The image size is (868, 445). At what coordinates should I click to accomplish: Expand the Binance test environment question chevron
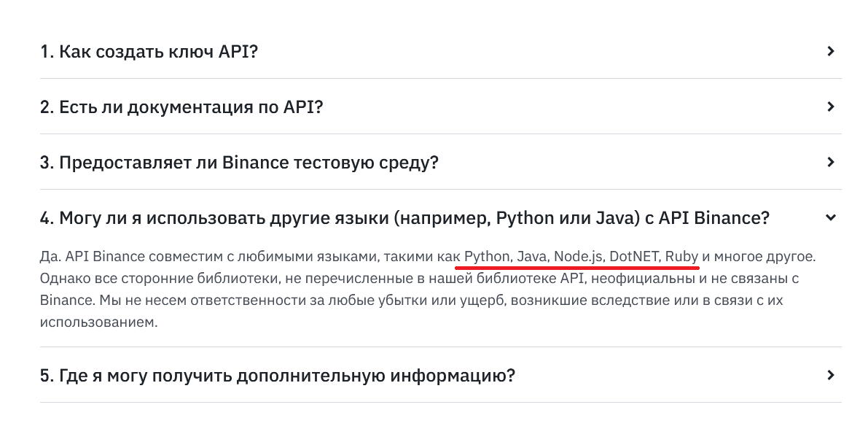[x=831, y=162]
